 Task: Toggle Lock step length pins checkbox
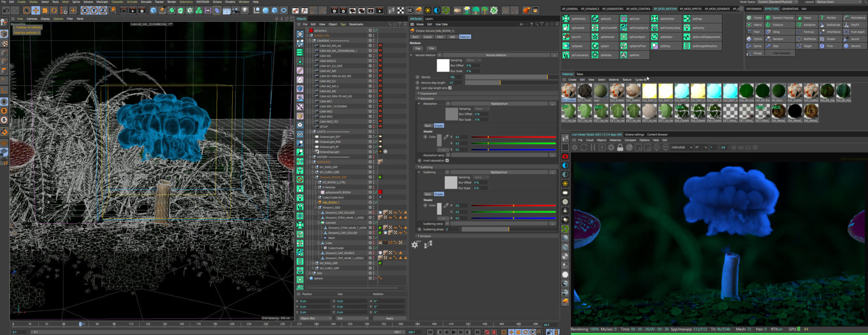[x=450, y=88]
